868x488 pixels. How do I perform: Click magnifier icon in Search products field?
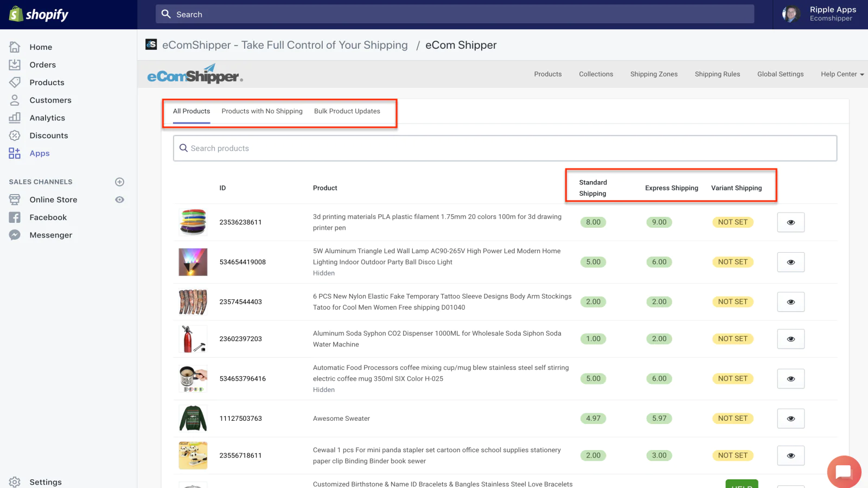click(183, 148)
